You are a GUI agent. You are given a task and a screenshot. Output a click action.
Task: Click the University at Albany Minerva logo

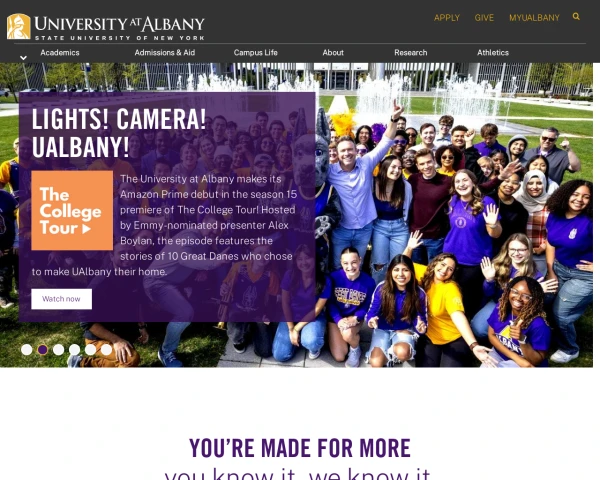pyautogui.click(x=18, y=26)
